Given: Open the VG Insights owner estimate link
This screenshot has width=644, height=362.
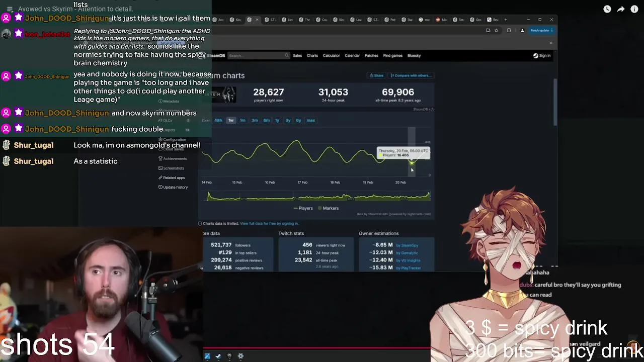Looking at the screenshot, I should [408, 260].
